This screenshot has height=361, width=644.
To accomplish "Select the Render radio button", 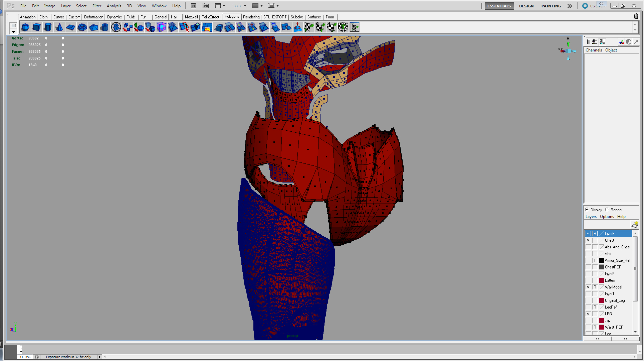I will click(x=607, y=210).
